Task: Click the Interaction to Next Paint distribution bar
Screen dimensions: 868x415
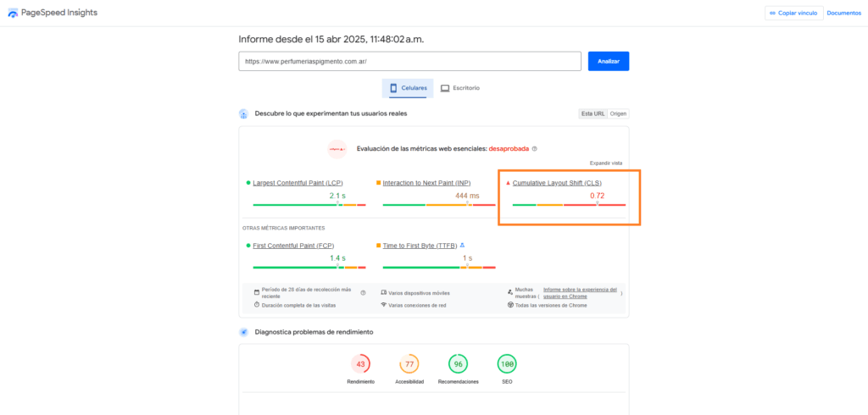Action: coord(437,205)
